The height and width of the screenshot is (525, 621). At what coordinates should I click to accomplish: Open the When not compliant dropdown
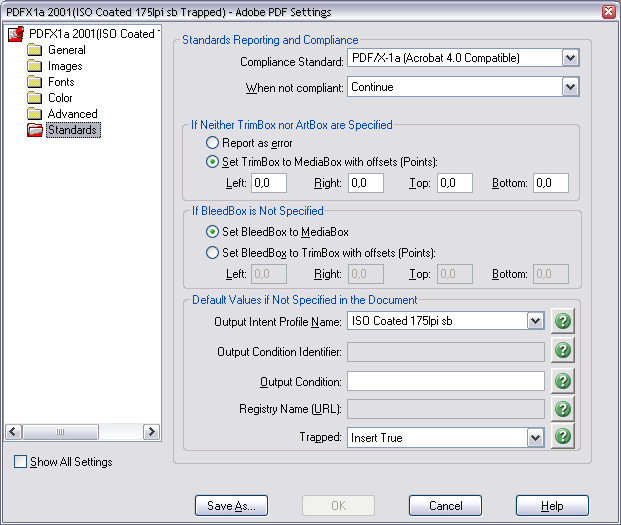pos(570,87)
